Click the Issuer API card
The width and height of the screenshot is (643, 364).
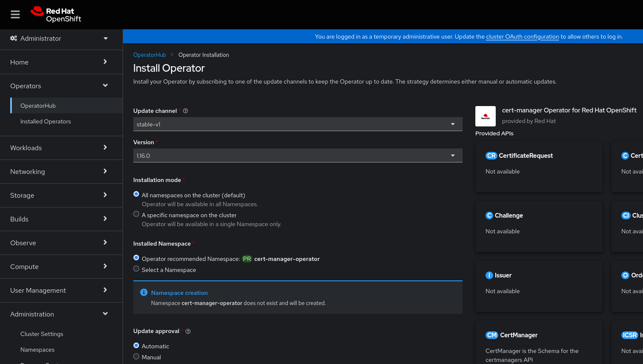539,286
